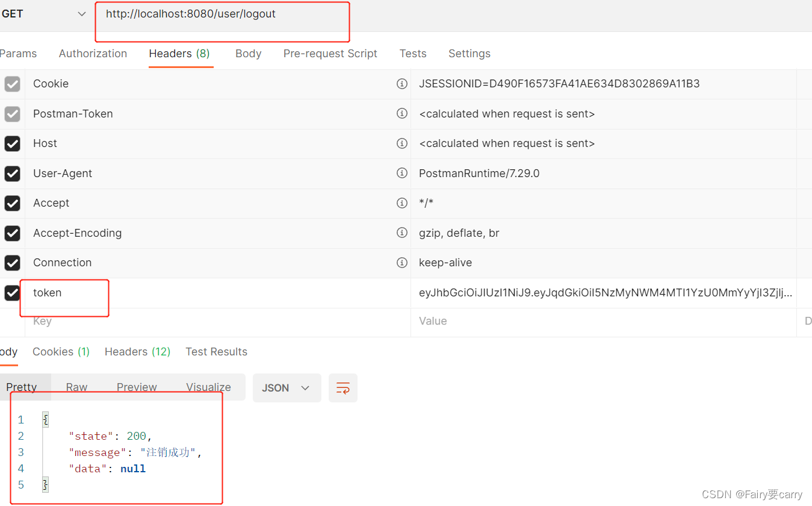Click the info icon beside Postman-Token
Viewport: 812px width, 506px height.
click(402, 114)
